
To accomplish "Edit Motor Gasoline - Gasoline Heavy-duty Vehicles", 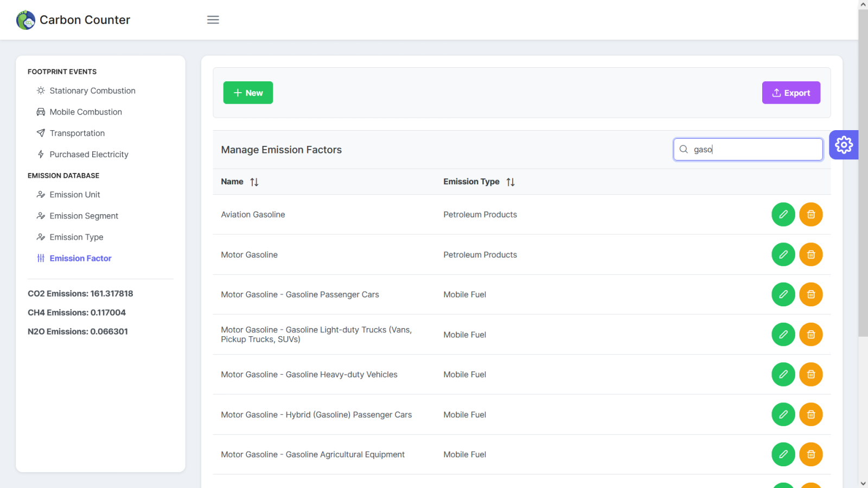I will click(783, 375).
